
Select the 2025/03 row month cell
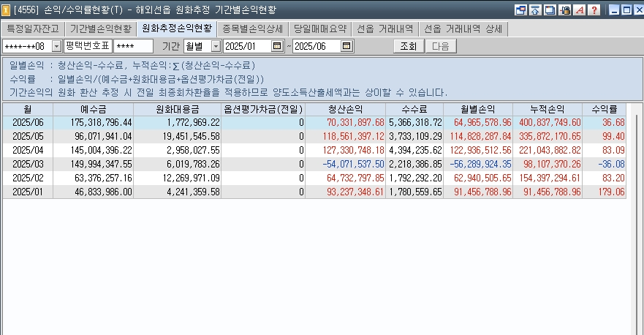pos(28,165)
